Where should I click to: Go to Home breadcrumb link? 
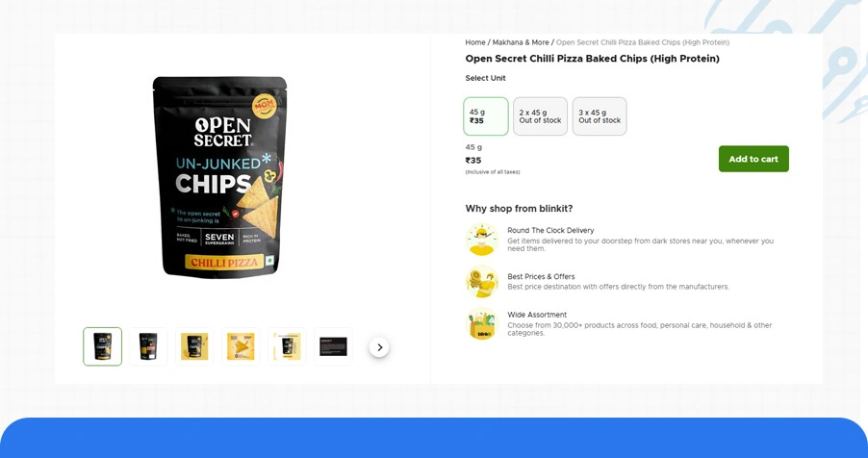(475, 42)
